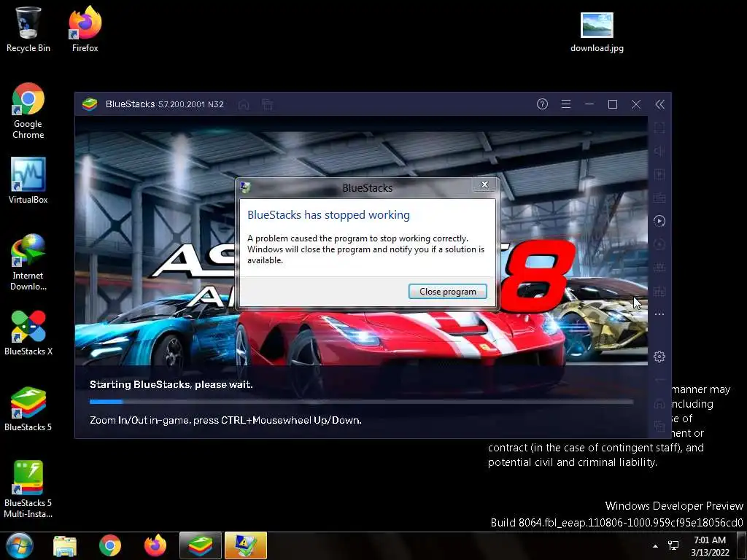This screenshot has width=747, height=560.
Task: Select the Google Chrome desktop shortcut
Action: point(28,111)
